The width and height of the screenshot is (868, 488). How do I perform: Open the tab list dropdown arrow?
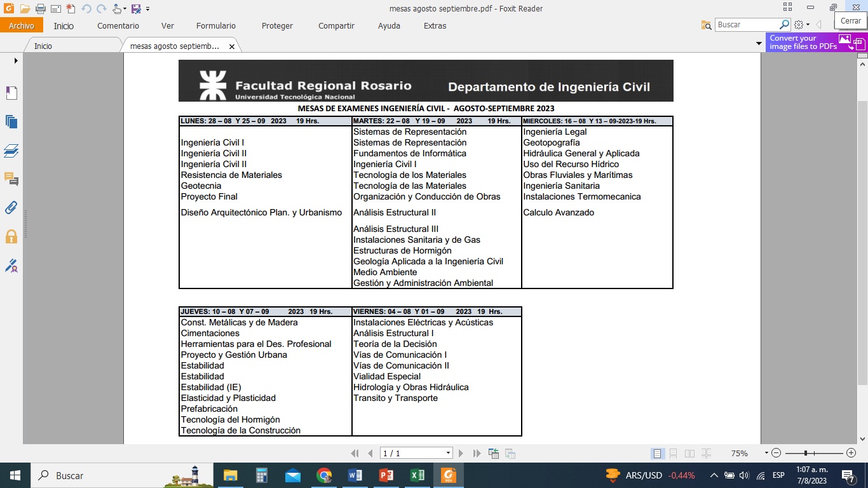(x=759, y=44)
